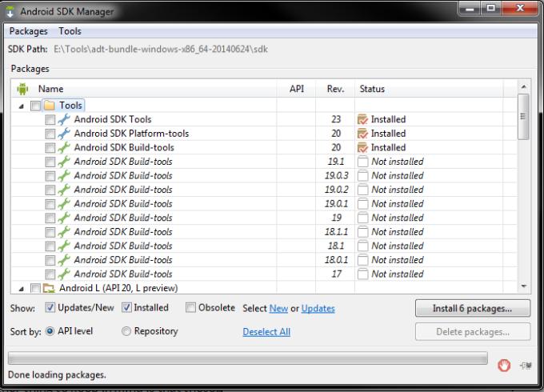This screenshot has width=544, height=392.
Task: Click the 'Done loading packages.' status text
Action: click(x=57, y=375)
